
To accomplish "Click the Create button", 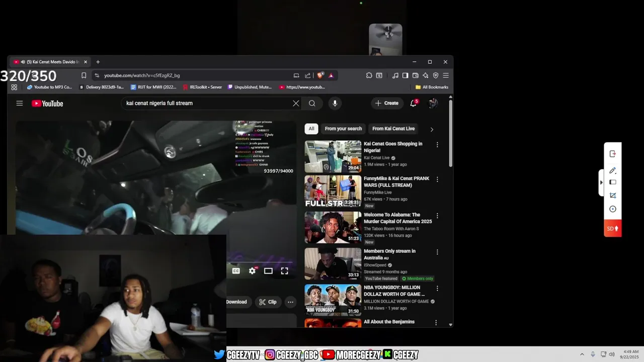I will [x=387, y=103].
